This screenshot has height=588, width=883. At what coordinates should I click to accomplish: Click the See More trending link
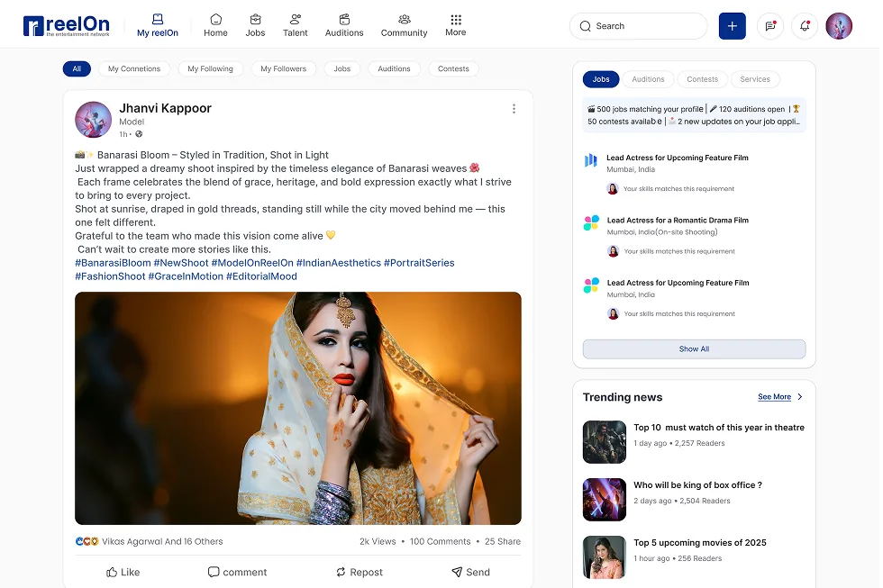point(774,397)
